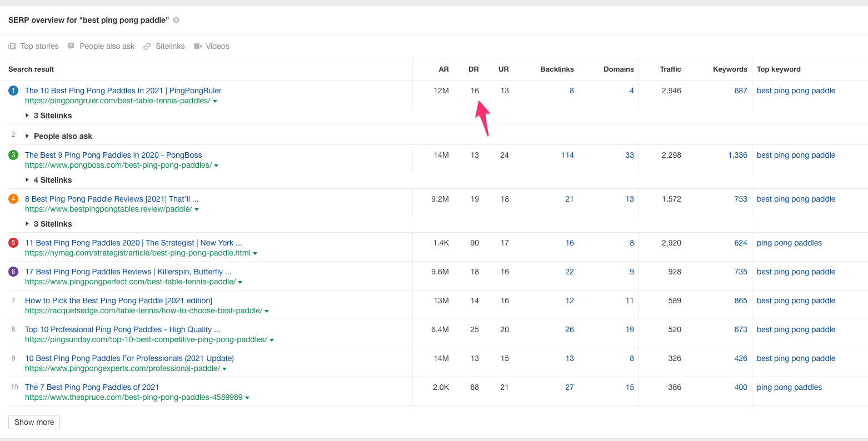
Task: Click the People also ask filter label
Action: 107,46
